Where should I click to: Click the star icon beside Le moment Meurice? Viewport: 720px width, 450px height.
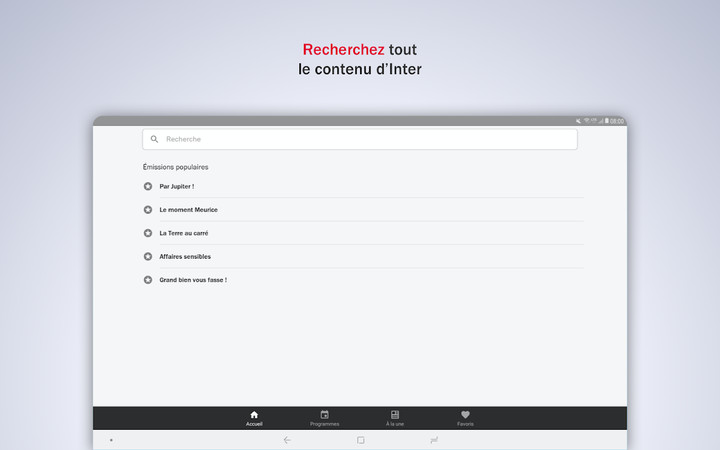pyautogui.click(x=148, y=210)
